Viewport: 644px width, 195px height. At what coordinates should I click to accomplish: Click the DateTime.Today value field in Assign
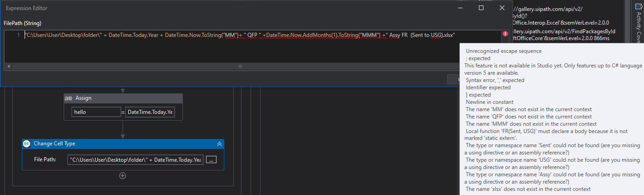click(151, 112)
